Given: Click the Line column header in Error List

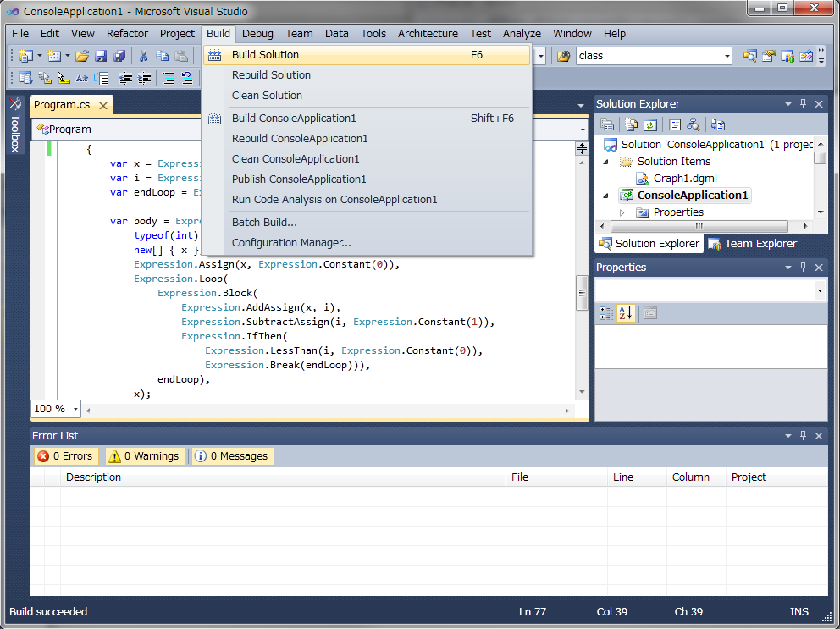Looking at the screenshot, I should pos(637,477).
